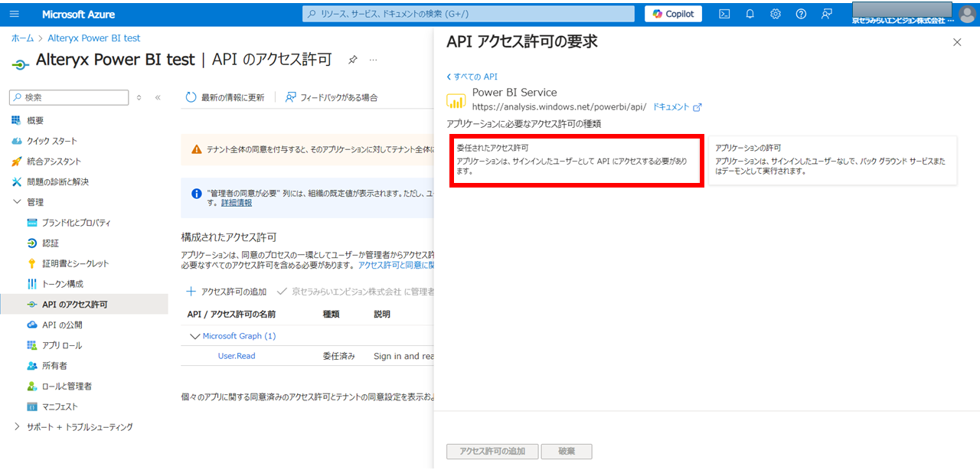Click フィードバックがある場合 toolbar button
Viewport: 980px width, 470px height.
332,97
